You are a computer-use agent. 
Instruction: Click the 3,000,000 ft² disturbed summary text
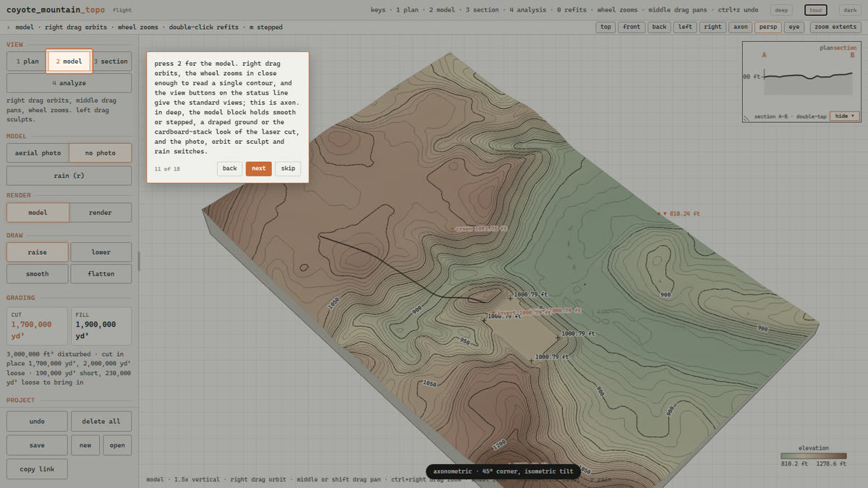pyautogui.click(x=69, y=368)
